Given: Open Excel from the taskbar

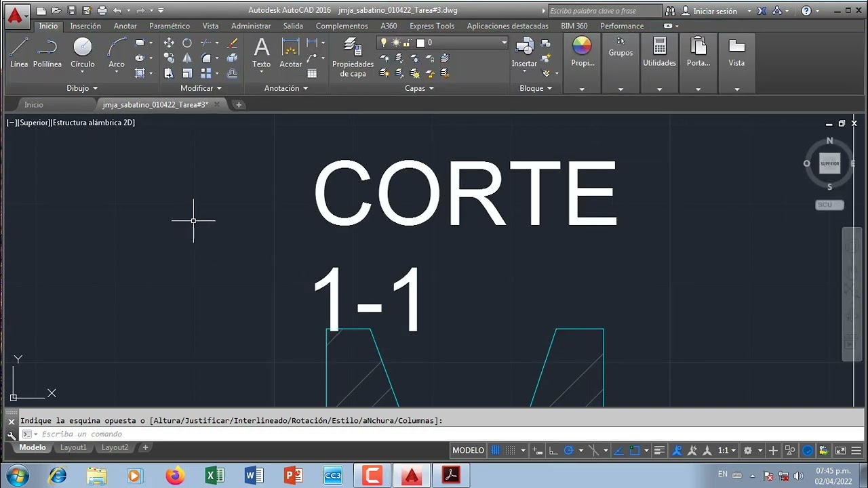Looking at the screenshot, I should point(214,476).
